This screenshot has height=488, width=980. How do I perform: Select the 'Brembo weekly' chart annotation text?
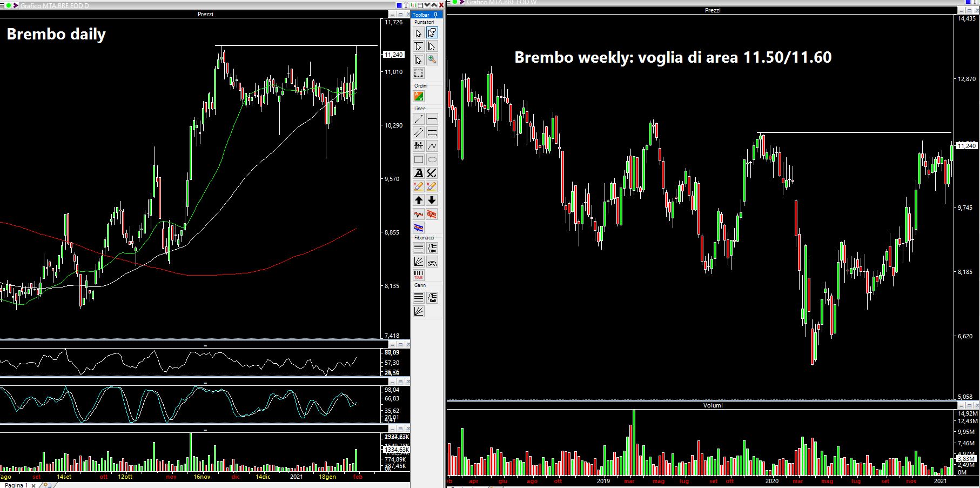click(x=673, y=57)
